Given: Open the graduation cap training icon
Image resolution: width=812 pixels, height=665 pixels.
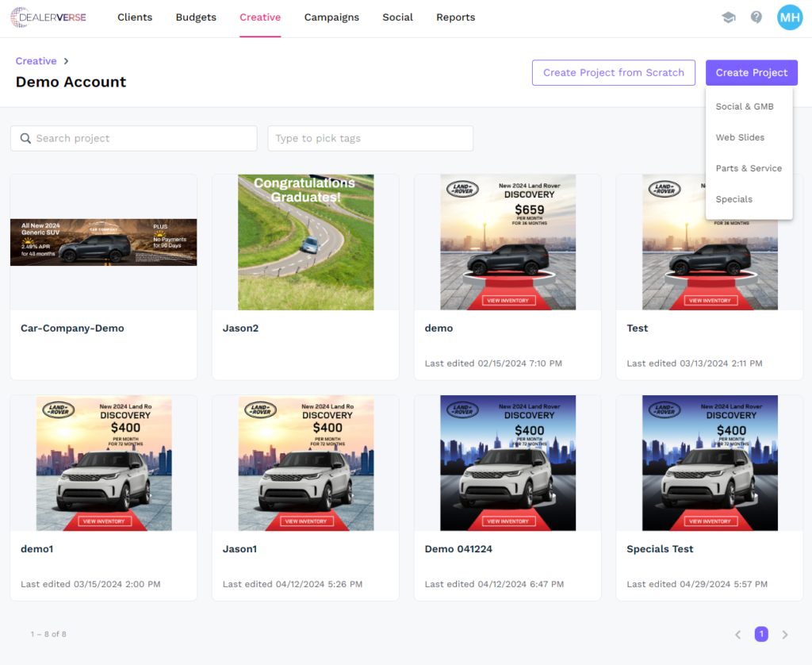Looking at the screenshot, I should 728,17.
